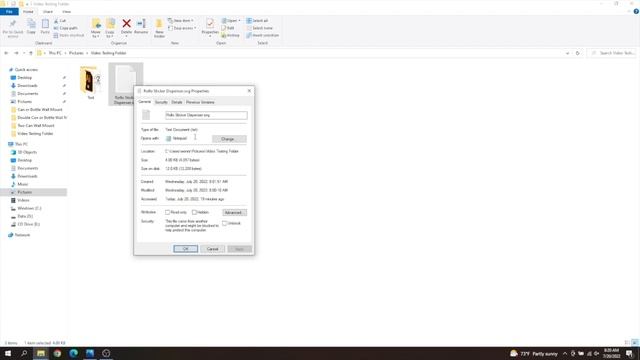The width and height of the screenshot is (640, 360).
Task: Click the Up one level arrow
Action: coord(31,53)
